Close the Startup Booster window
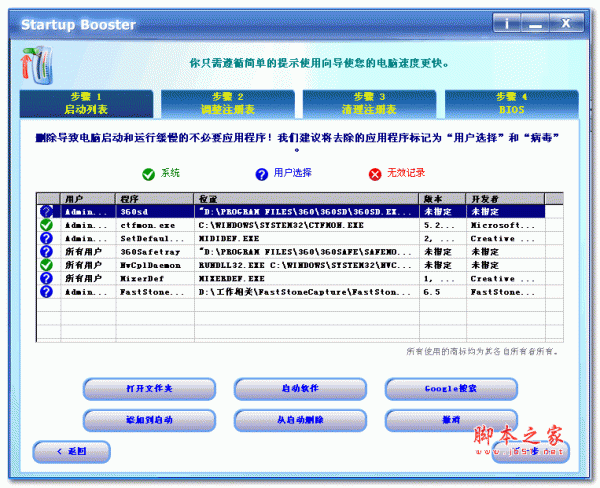This screenshot has width=600, height=488. [566, 23]
